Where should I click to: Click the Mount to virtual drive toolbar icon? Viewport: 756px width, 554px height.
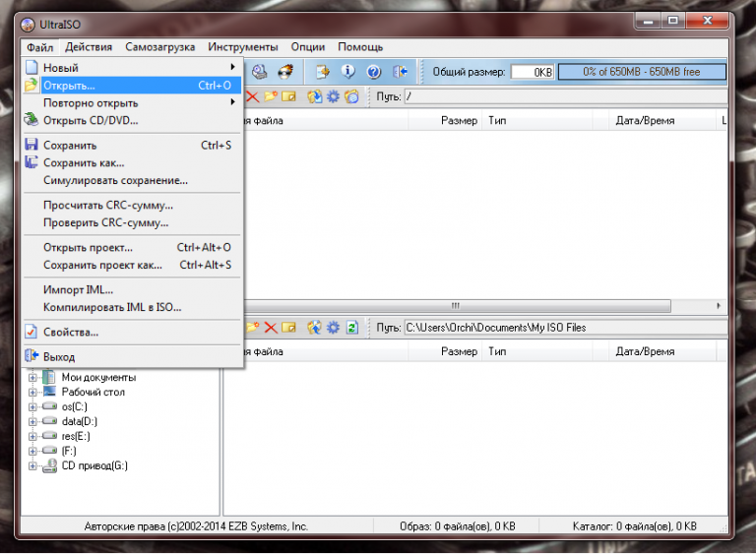[260, 72]
